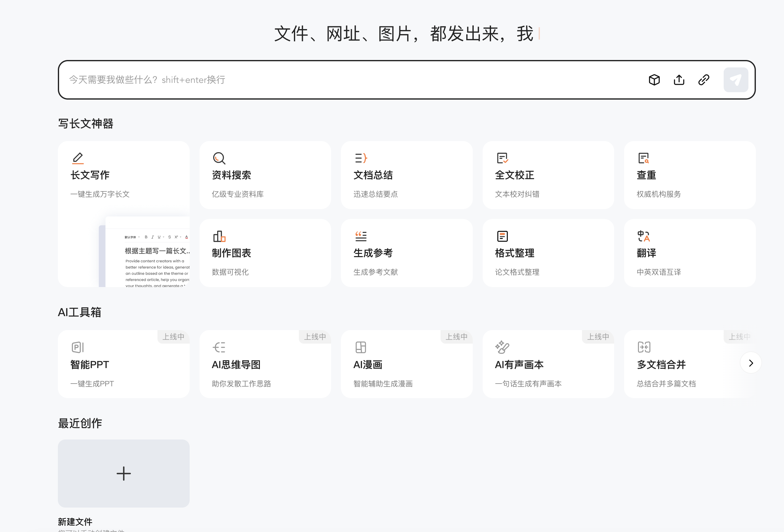Screen dimensions: 784x532
Task: Click the 长文写作 pencil icon
Action: click(x=78, y=158)
